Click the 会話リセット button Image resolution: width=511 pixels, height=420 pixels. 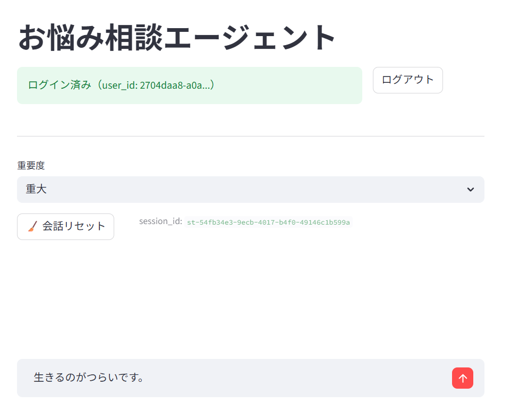[65, 226]
